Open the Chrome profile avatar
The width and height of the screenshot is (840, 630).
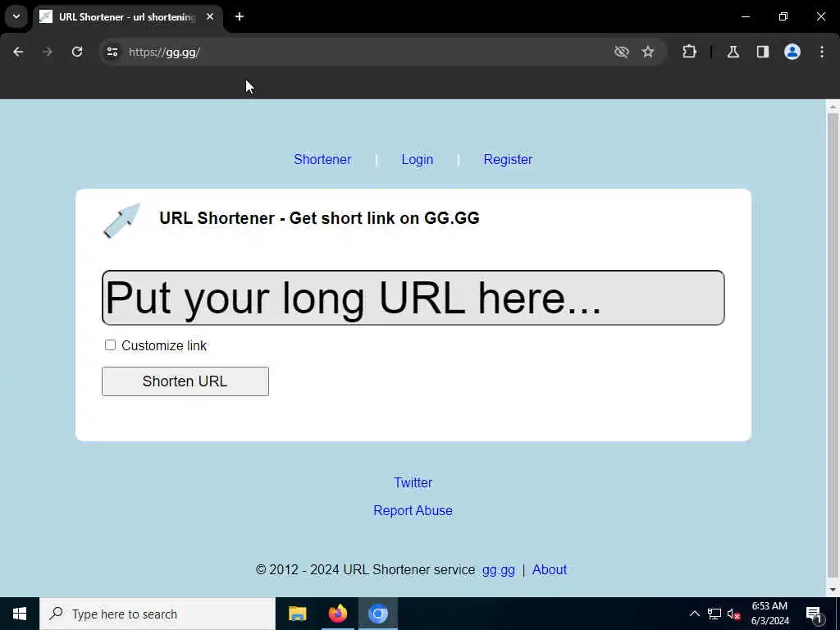pos(792,52)
